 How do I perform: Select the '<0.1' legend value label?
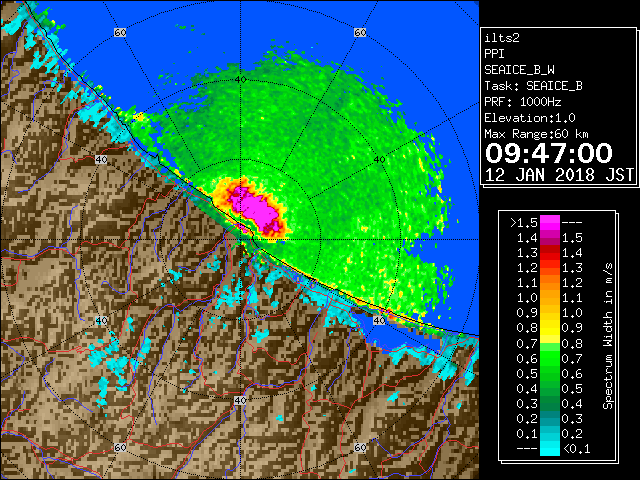click(x=576, y=449)
